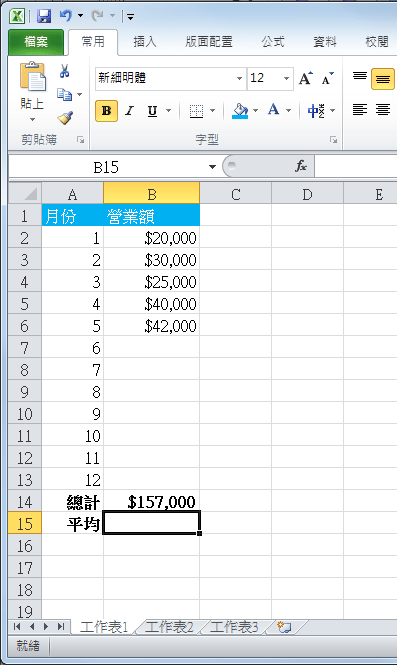Viewport: 397px width, 665px height.
Task: Select row 1 header
Action: [25, 216]
